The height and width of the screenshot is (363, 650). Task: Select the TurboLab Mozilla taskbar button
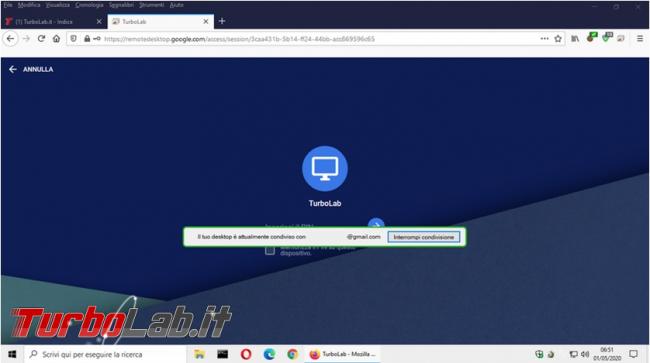coord(343,354)
